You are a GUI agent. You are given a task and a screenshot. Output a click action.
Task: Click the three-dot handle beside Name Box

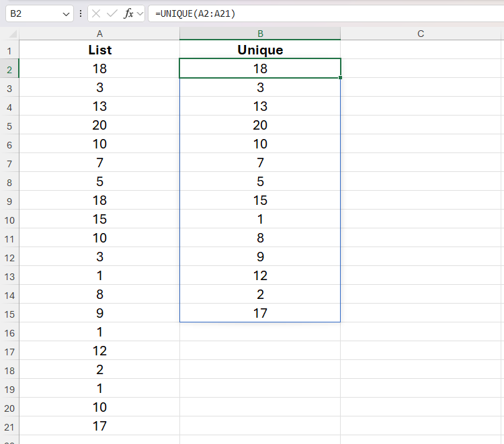[81, 13]
